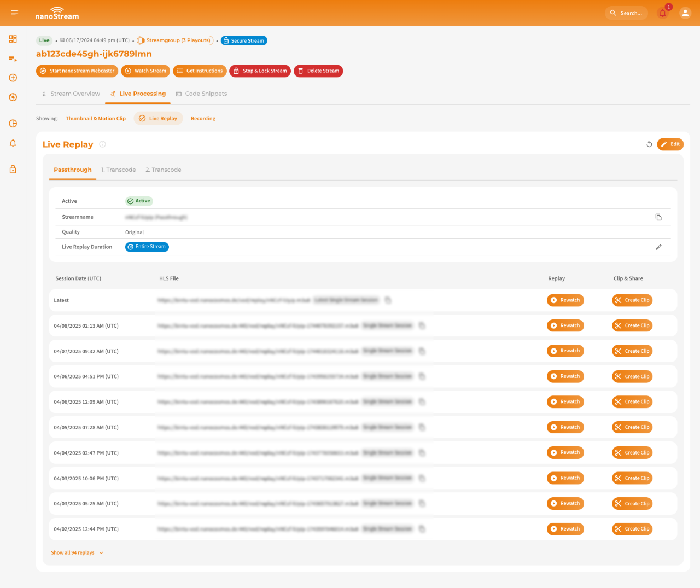
Task: Click the Delete Stream button
Action: pos(318,71)
